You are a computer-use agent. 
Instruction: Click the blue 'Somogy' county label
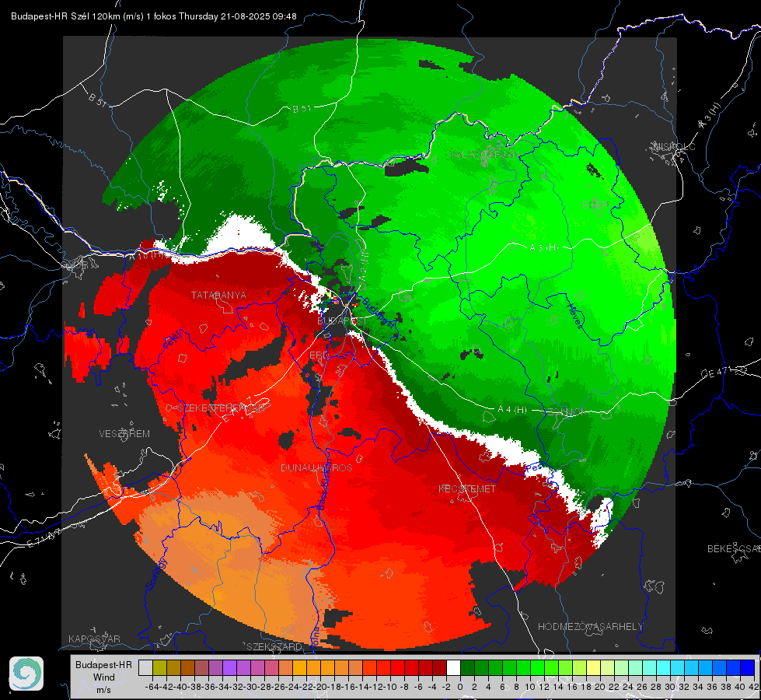coord(156,575)
